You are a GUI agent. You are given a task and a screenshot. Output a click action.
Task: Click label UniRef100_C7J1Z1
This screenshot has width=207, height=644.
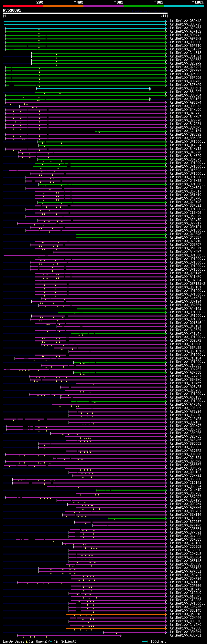pos(186,131)
